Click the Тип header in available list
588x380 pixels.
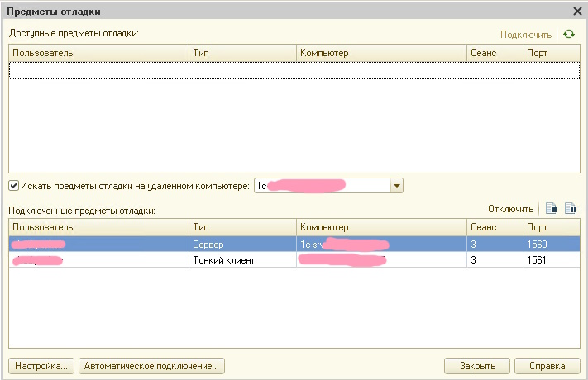pos(241,53)
